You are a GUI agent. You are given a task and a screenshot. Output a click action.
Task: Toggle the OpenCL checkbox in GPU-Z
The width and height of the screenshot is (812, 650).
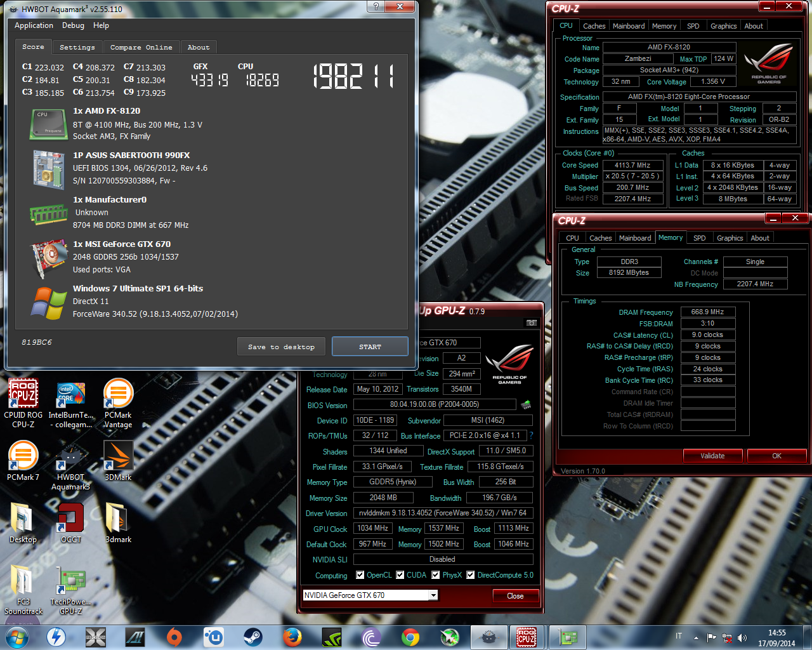360,575
